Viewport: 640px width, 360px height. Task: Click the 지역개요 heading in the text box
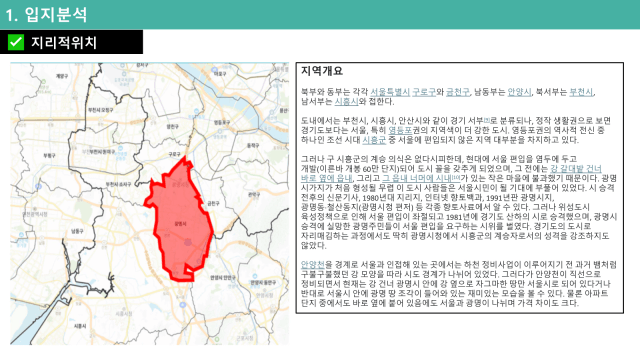(x=322, y=71)
